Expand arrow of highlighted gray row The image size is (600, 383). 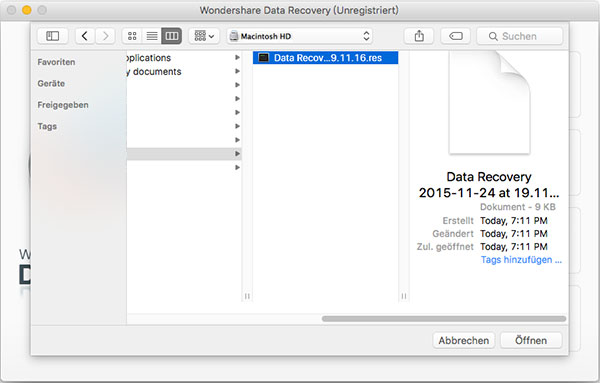tap(237, 154)
